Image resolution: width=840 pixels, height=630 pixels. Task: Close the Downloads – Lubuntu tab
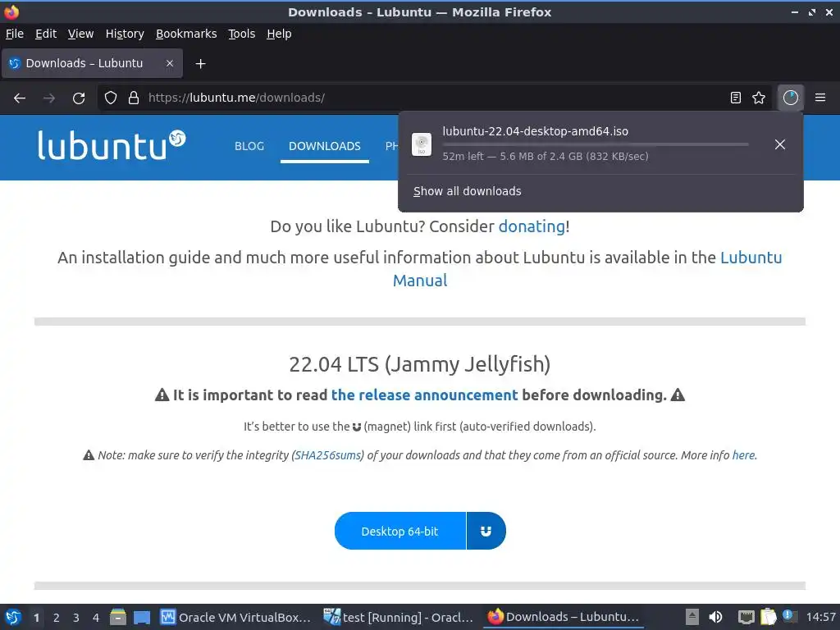click(x=169, y=63)
